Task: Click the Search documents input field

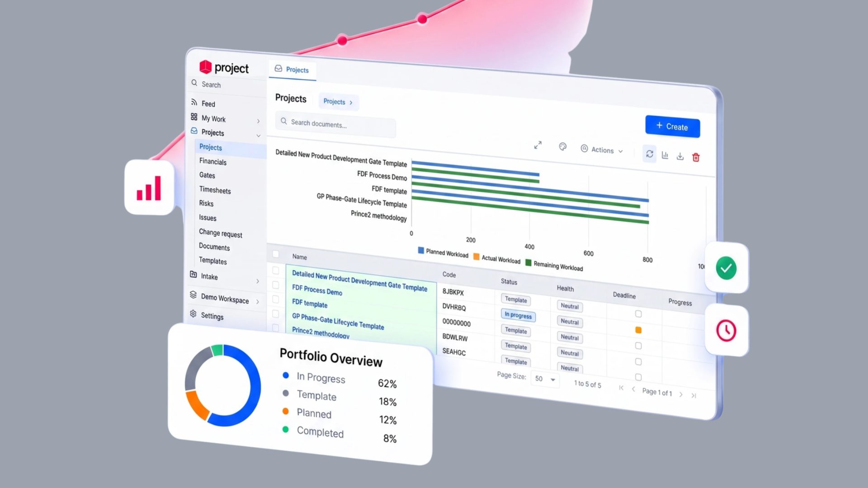Action: pyautogui.click(x=335, y=124)
